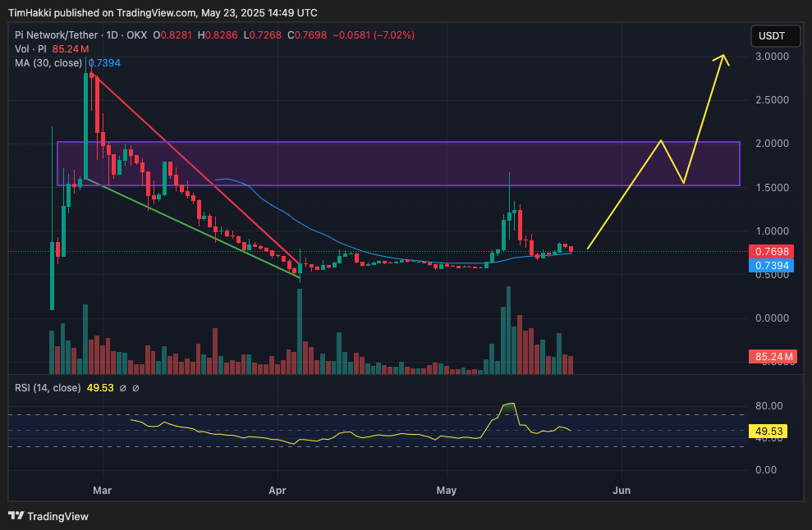Click the Apr label on time axis
This screenshot has height=530, width=812.
click(x=278, y=491)
